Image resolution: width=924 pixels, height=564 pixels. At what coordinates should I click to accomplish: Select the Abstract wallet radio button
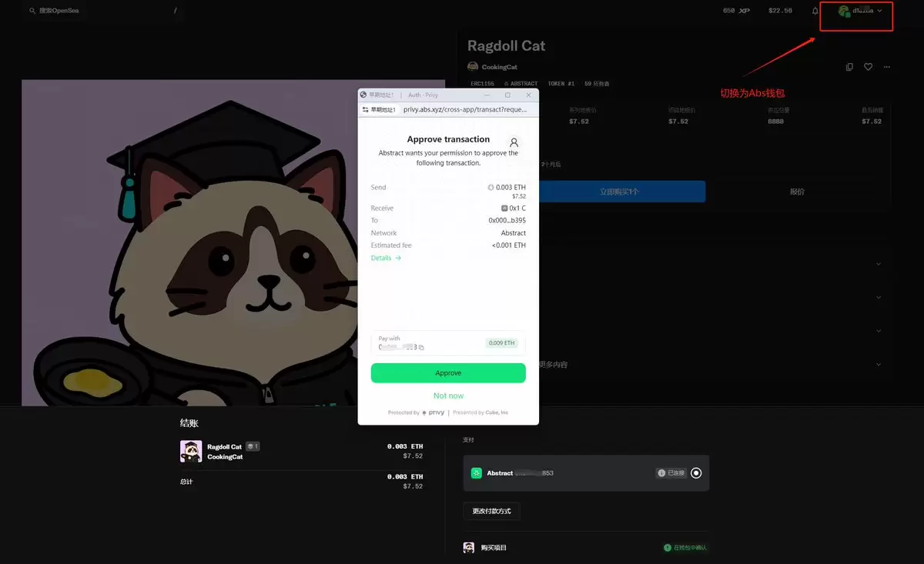tap(696, 473)
